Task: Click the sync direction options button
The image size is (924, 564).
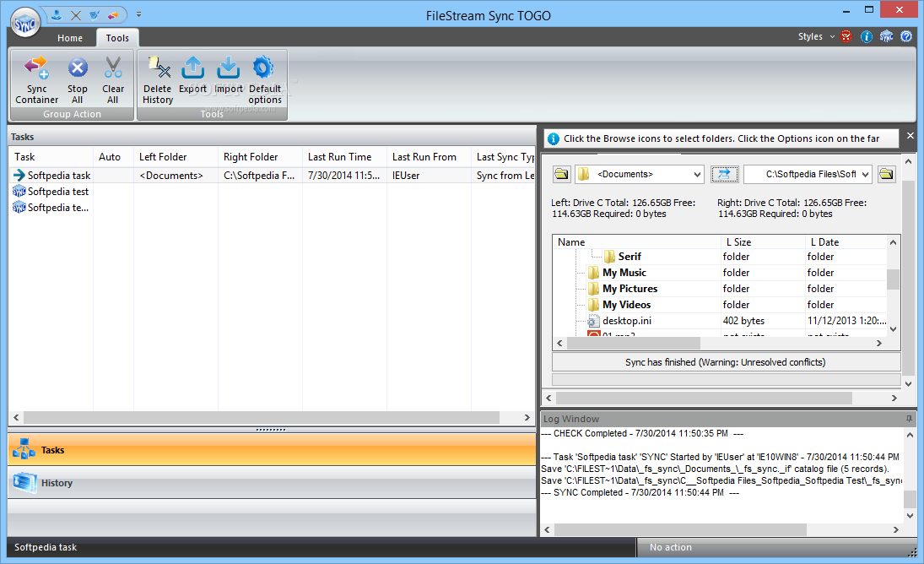Action: click(x=724, y=174)
